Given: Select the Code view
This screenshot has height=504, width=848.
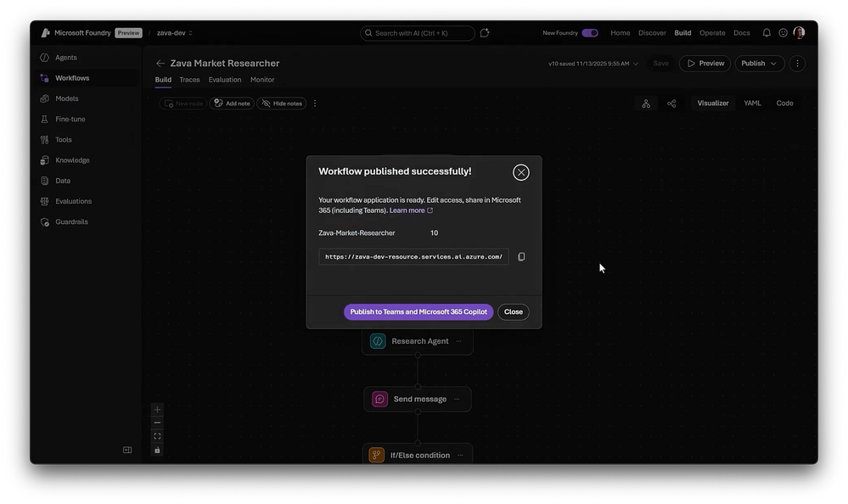Looking at the screenshot, I should click(x=784, y=104).
